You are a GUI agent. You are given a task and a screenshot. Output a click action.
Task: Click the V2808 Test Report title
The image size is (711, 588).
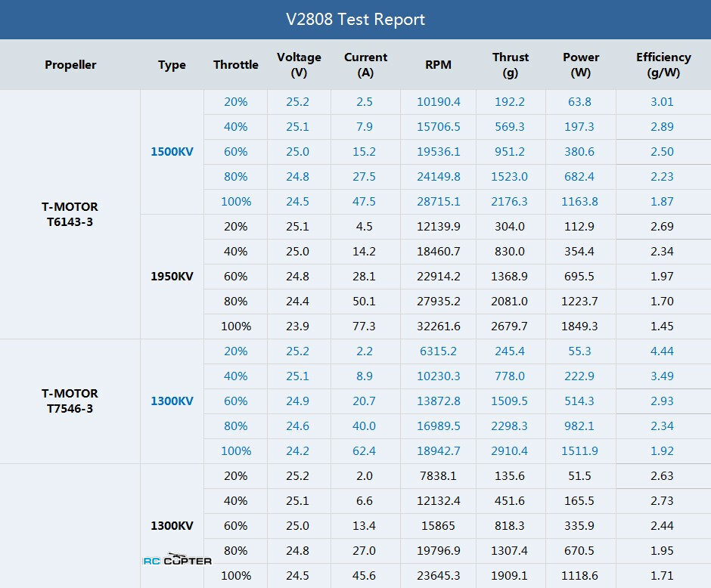pos(355,20)
